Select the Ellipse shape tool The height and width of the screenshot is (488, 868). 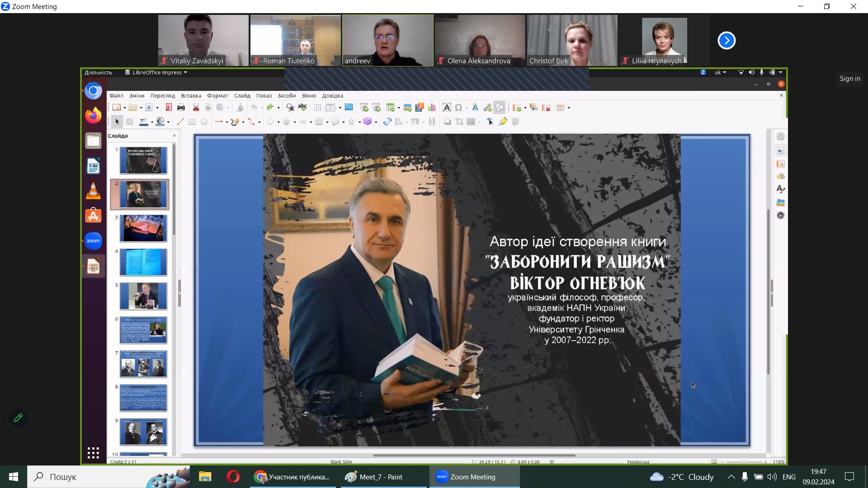204,122
